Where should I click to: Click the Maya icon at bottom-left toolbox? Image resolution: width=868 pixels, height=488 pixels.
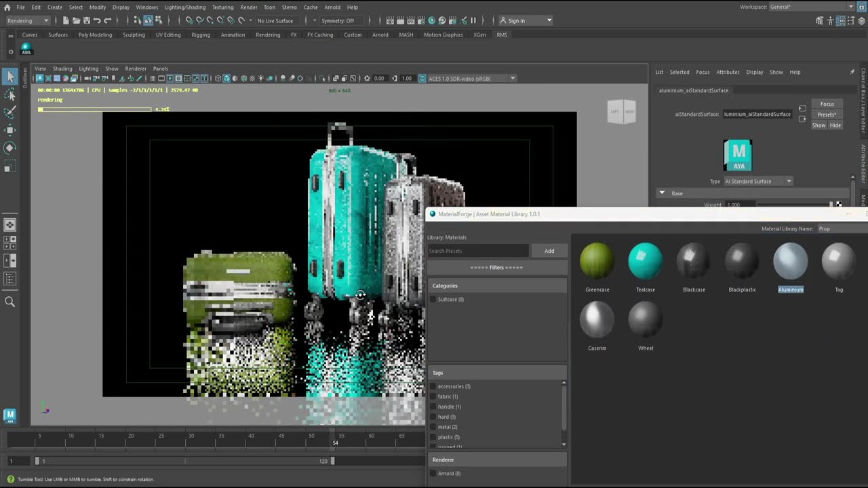(9, 415)
